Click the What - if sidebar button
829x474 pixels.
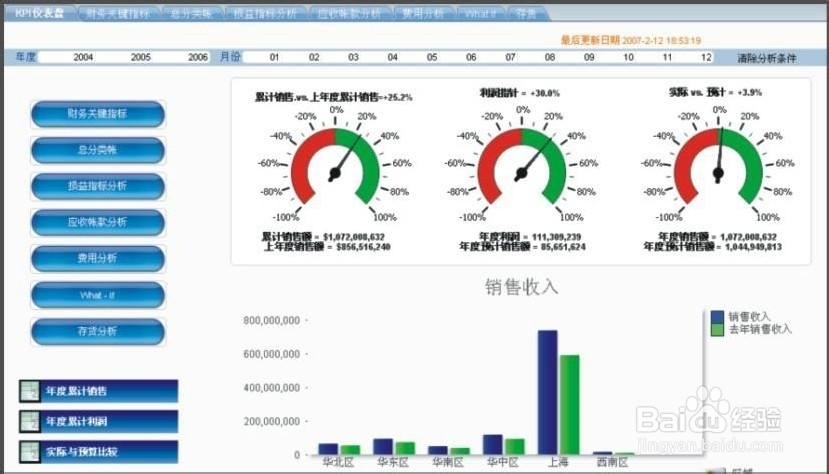pos(98,295)
